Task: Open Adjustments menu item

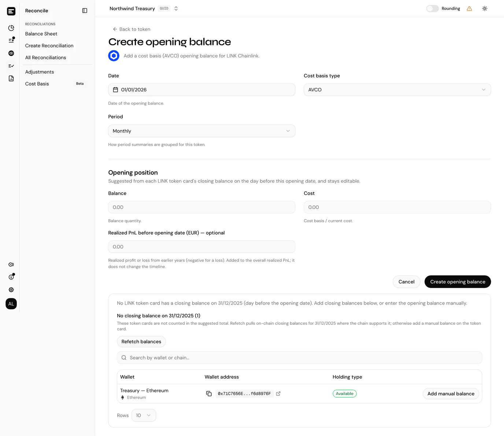Action: (x=40, y=72)
